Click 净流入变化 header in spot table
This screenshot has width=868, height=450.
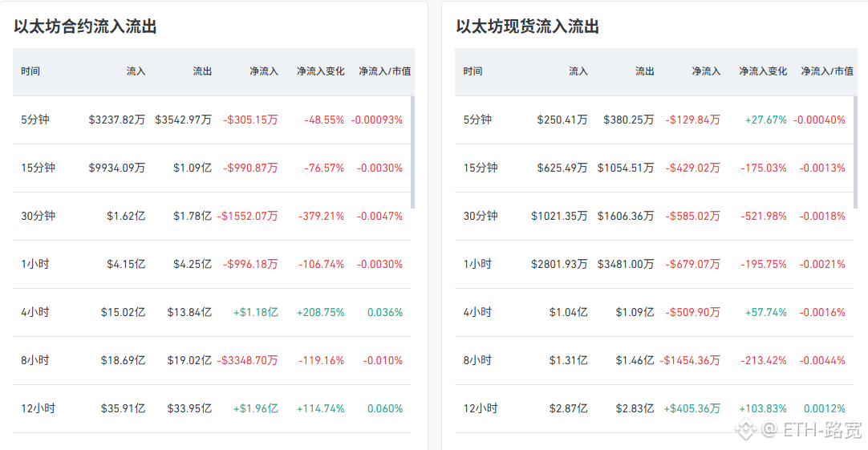(763, 71)
